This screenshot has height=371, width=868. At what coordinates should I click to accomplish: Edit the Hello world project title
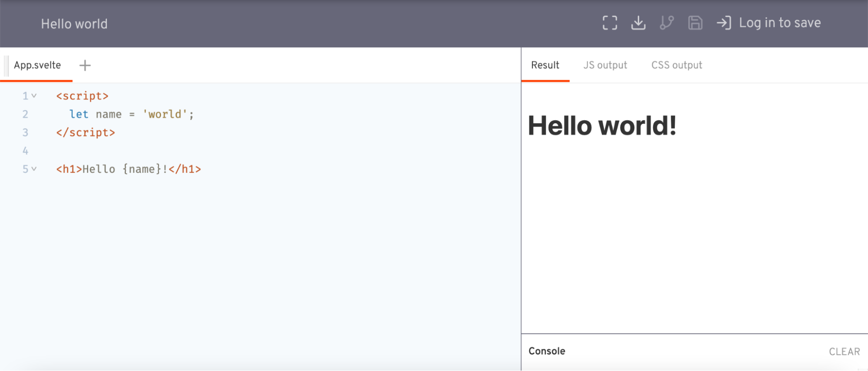[x=74, y=24]
